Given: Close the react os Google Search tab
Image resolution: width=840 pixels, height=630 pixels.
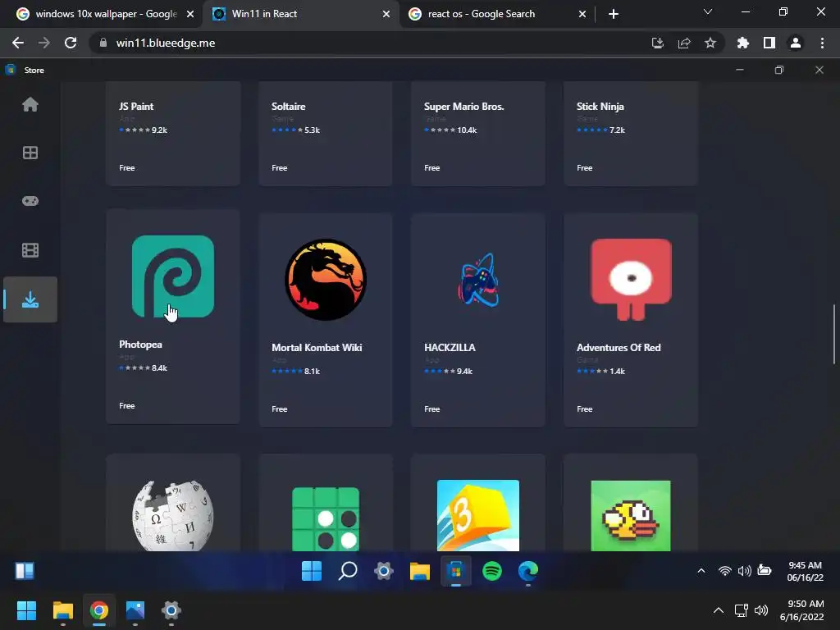Looking at the screenshot, I should pos(582,14).
